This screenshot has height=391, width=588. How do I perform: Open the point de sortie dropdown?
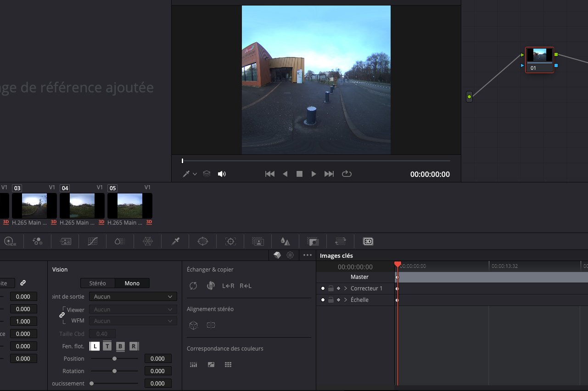[x=133, y=296]
